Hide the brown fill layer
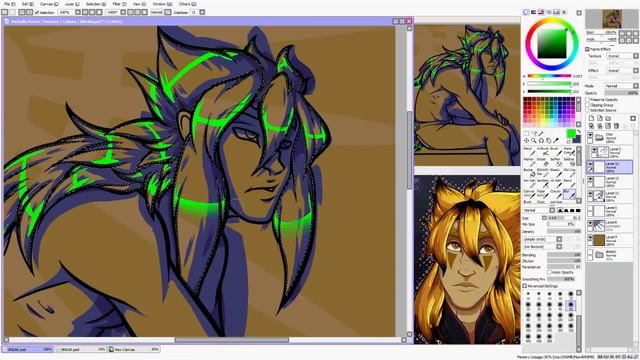The width and height of the screenshot is (640, 360). 590,237
